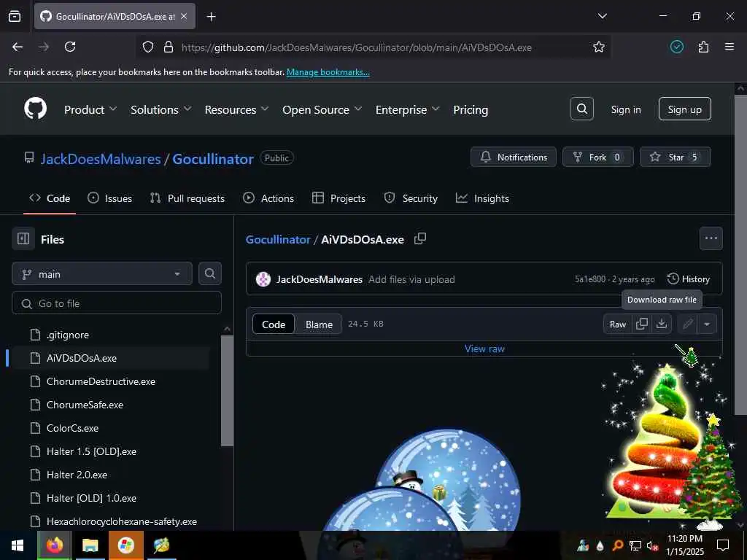Expand the Open Source dropdown
This screenshot has height=560, width=747.
(x=322, y=109)
